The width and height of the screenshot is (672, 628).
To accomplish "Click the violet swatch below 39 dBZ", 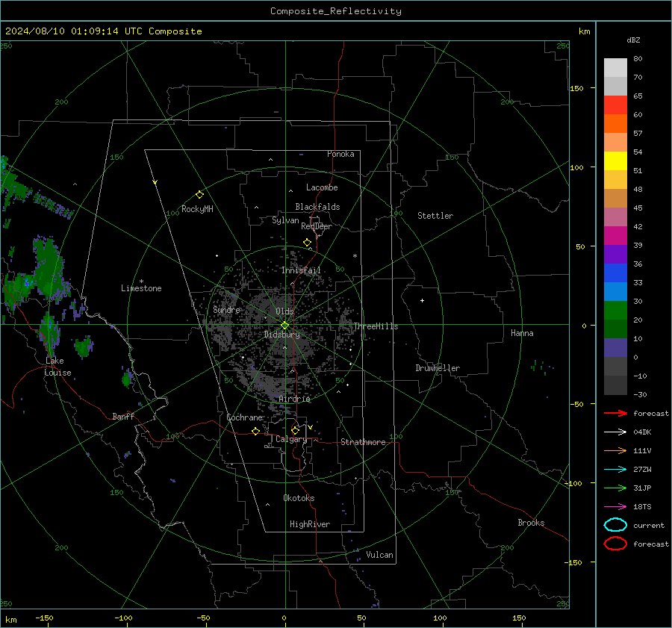I will tap(615, 254).
